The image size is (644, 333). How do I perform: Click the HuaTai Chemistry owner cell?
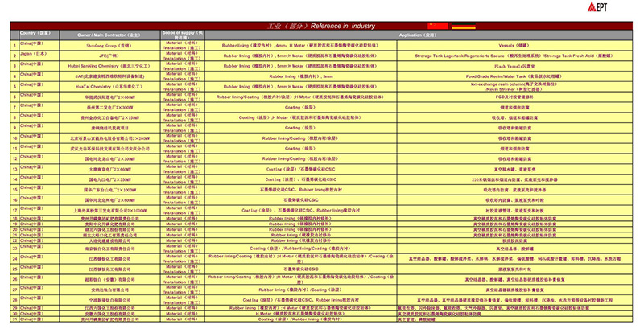pyautogui.click(x=110, y=87)
